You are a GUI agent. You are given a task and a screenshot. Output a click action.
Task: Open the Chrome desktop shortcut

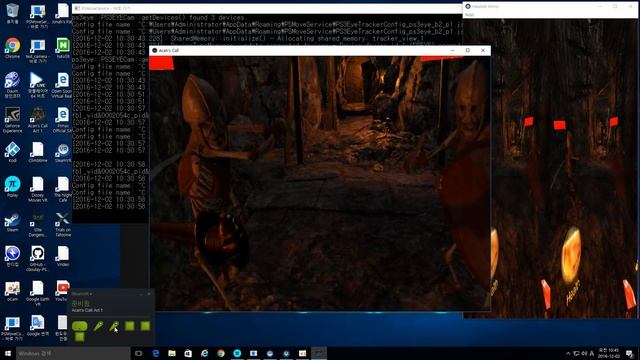click(x=12, y=47)
